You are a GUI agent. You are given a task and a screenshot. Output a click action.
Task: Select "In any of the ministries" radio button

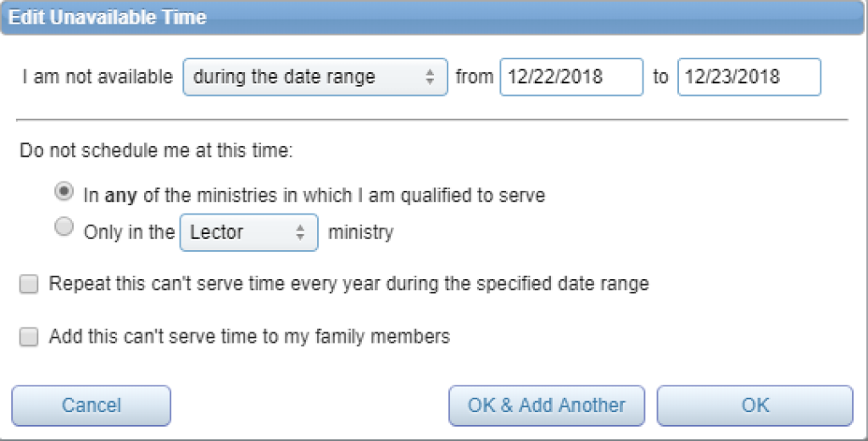coord(64,193)
